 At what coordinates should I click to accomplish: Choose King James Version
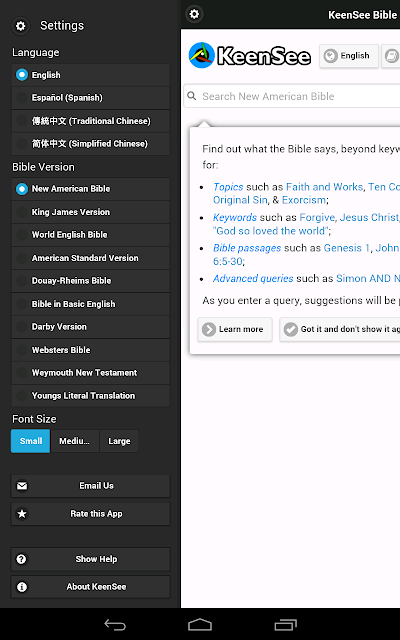pos(90,212)
